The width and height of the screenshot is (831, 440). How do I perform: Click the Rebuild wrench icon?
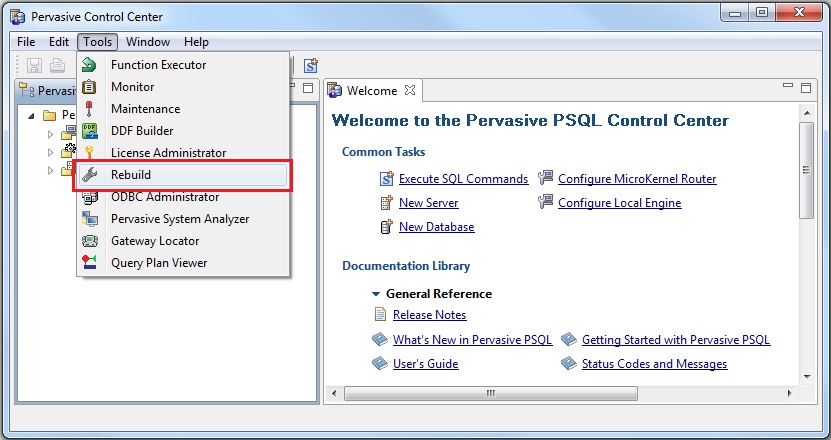90,175
